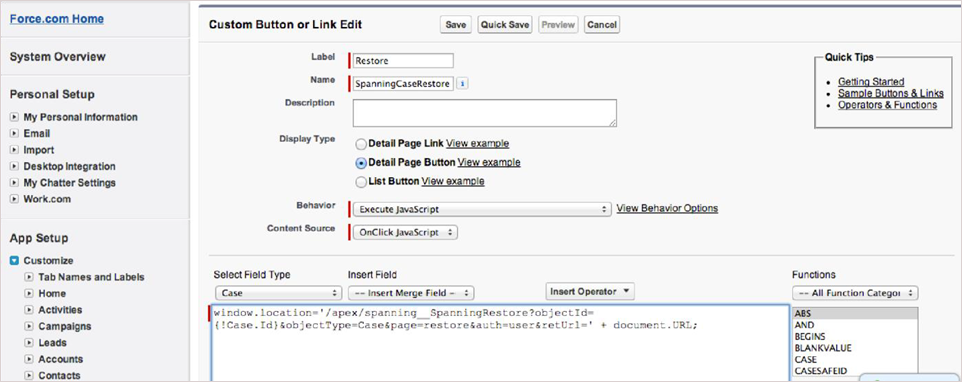Click the Quick Save button

[x=505, y=25]
